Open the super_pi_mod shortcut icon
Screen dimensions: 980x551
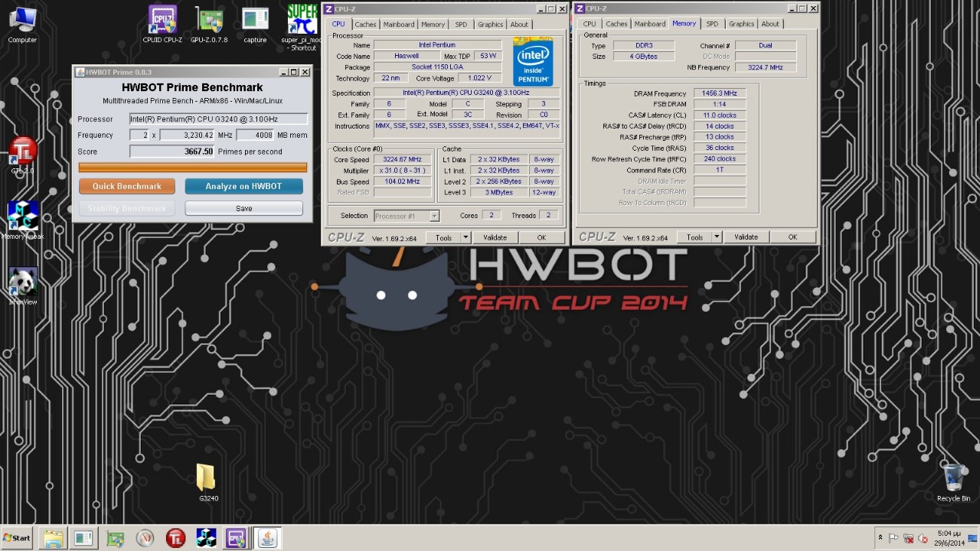[302, 28]
